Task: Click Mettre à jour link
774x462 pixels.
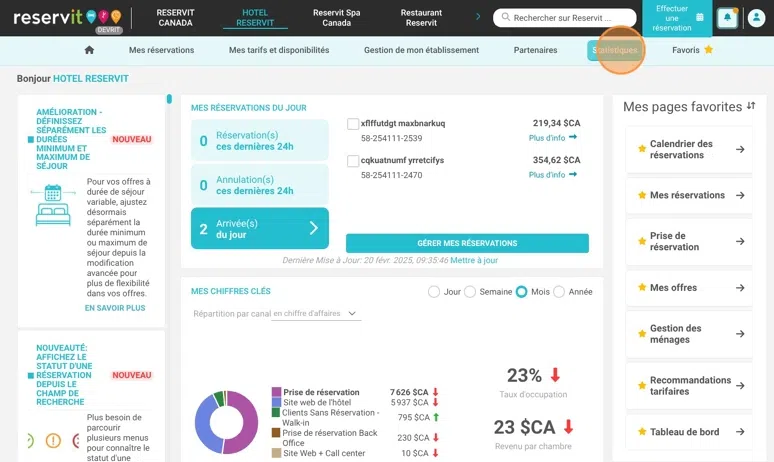Action: (474, 260)
